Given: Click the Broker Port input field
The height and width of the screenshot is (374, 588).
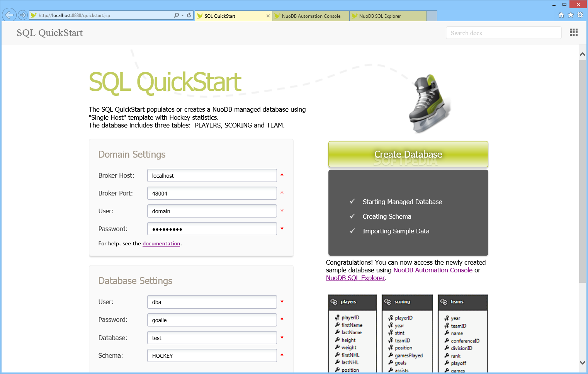Looking at the screenshot, I should 212,193.
